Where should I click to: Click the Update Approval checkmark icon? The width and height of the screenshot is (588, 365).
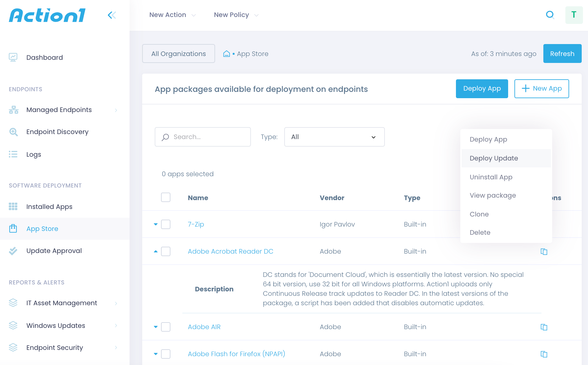(x=13, y=251)
